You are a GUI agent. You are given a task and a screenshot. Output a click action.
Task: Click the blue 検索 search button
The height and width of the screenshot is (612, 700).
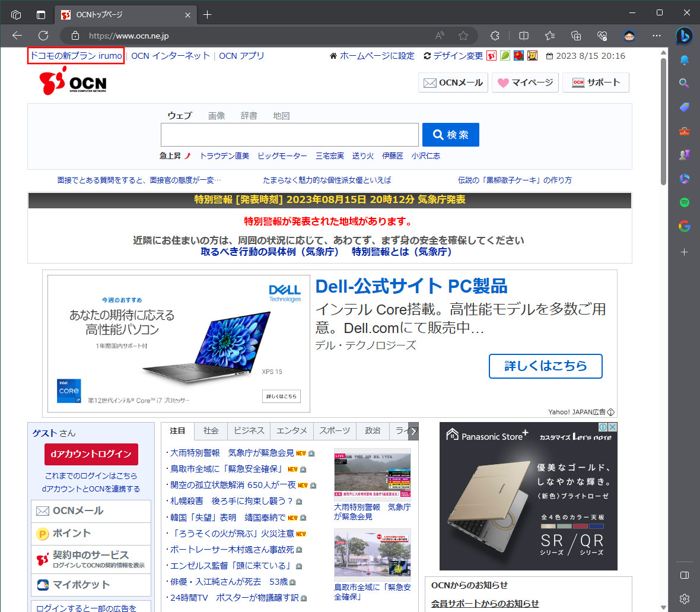tap(450, 135)
